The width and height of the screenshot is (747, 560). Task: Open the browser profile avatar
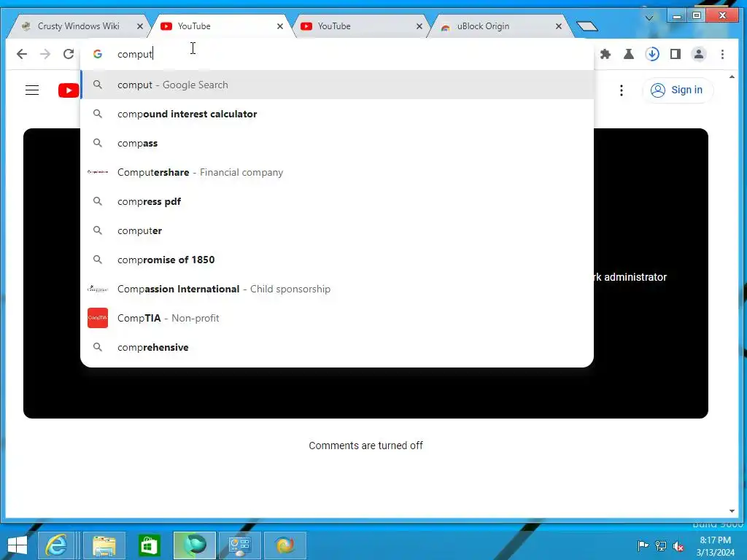pyautogui.click(x=699, y=54)
